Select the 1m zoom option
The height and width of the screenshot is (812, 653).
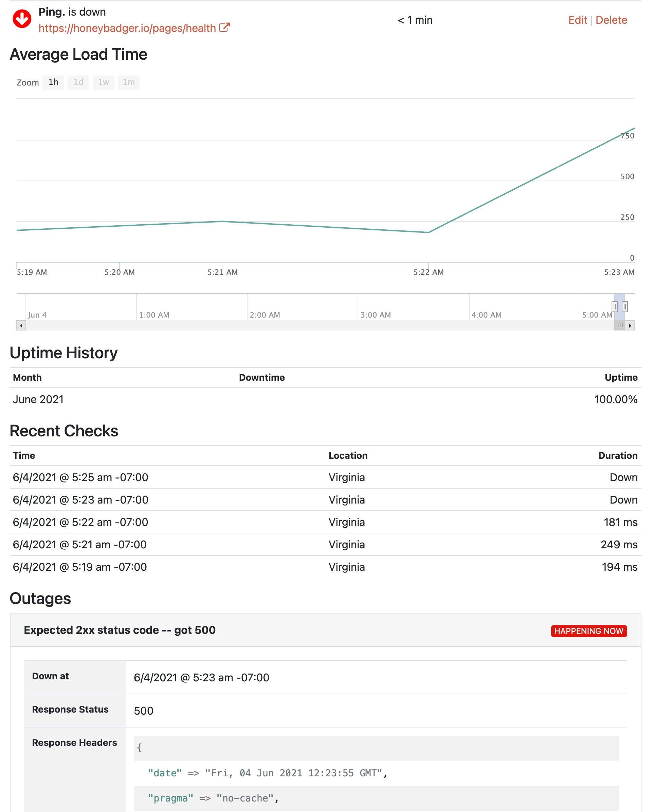coord(128,82)
